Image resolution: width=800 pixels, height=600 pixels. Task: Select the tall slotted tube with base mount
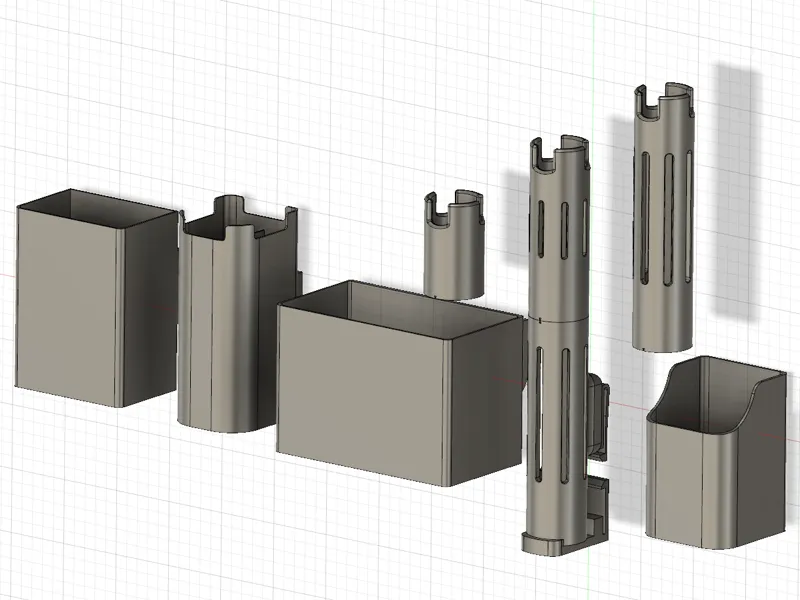(x=559, y=345)
